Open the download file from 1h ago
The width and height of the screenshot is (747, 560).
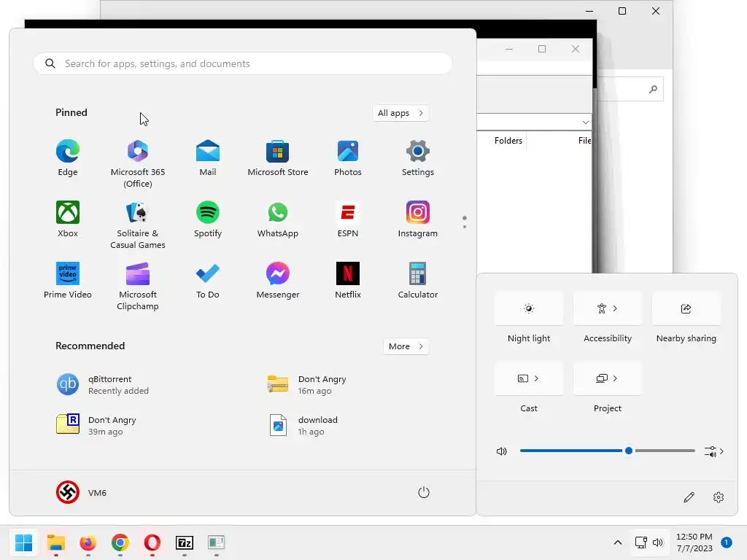pyautogui.click(x=303, y=425)
